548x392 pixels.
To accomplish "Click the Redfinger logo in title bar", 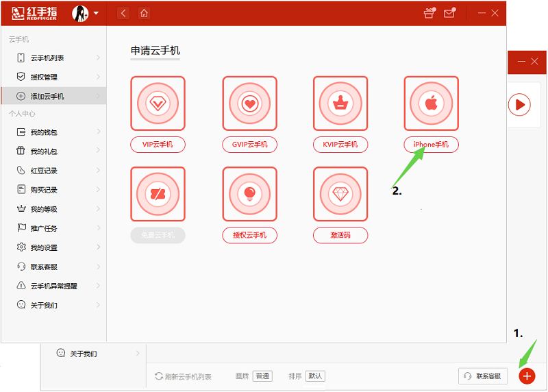I will coord(34,13).
